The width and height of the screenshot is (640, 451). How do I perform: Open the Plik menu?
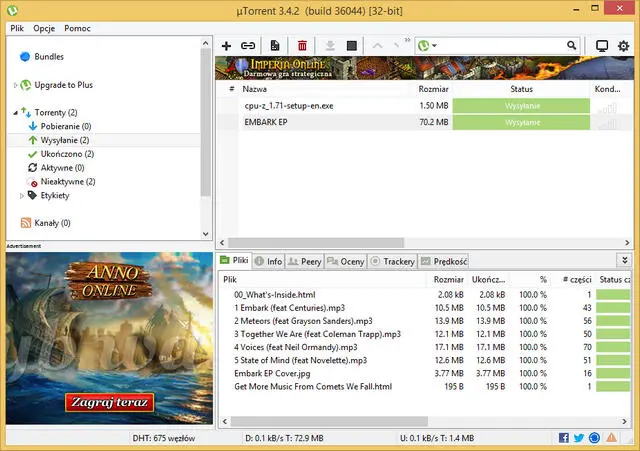tap(17, 28)
